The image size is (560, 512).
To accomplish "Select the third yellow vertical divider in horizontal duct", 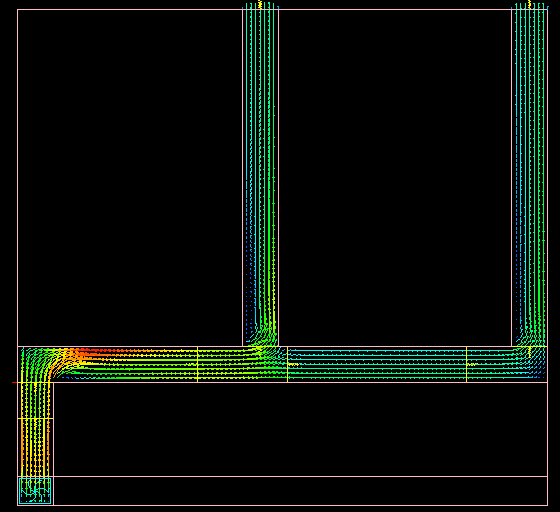I will point(466,364).
